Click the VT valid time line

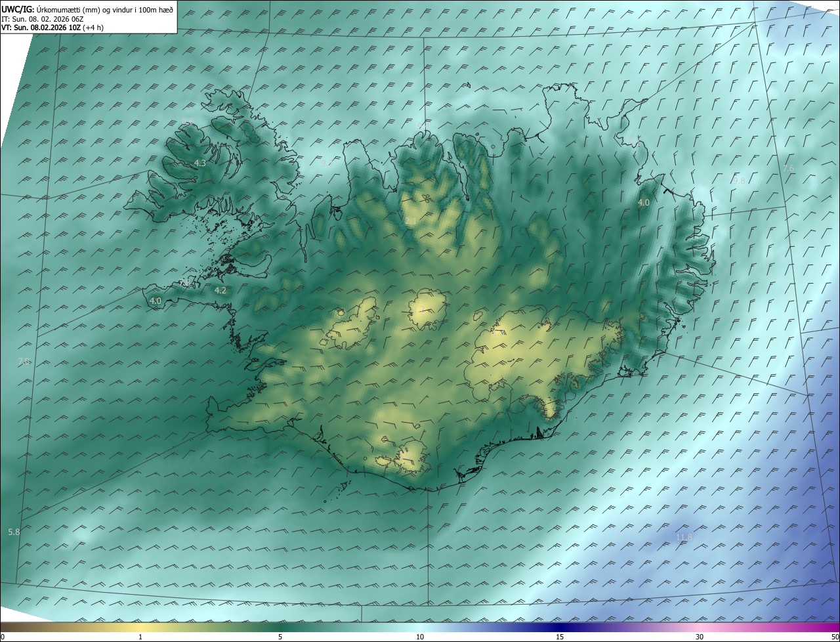click(52, 28)
